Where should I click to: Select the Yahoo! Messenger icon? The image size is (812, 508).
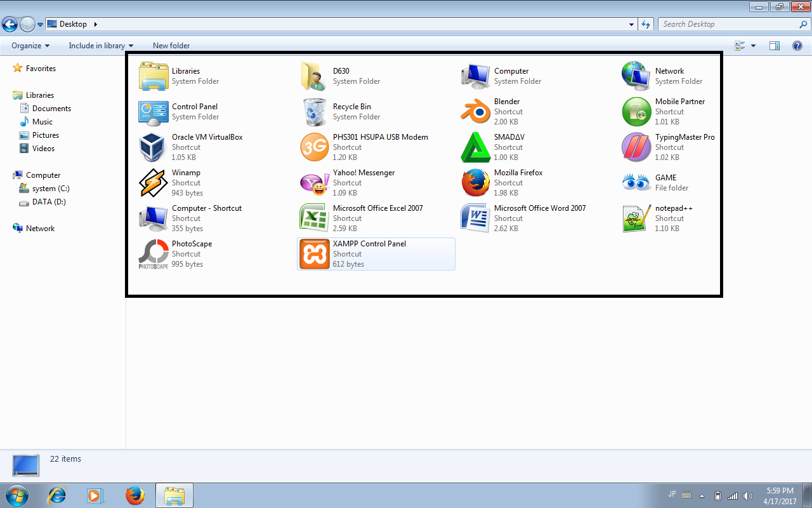click(x=315, y=183)
